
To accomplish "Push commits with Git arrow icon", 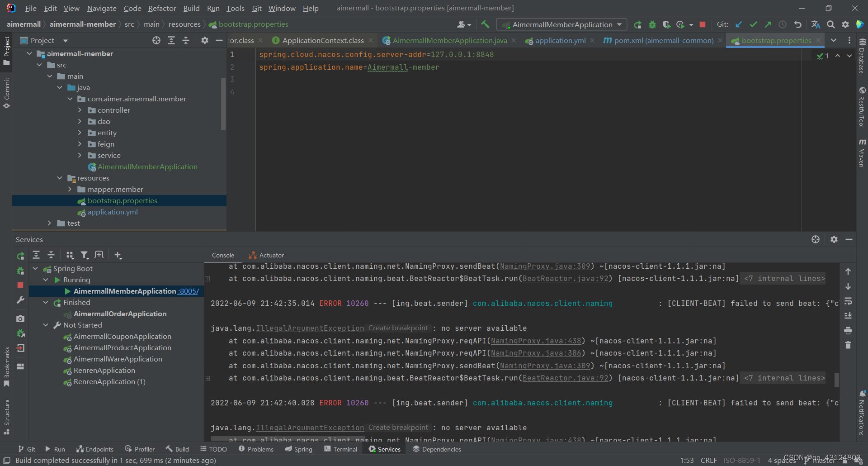I will click(x=768, y=25).
